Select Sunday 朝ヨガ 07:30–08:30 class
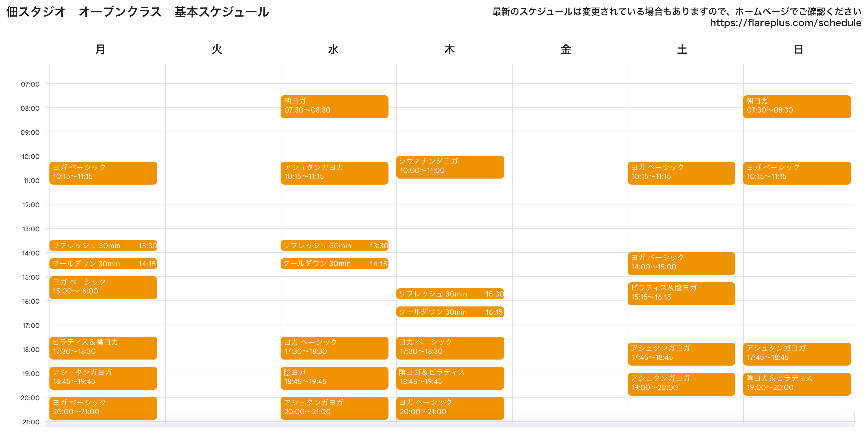 pos(797,106)
